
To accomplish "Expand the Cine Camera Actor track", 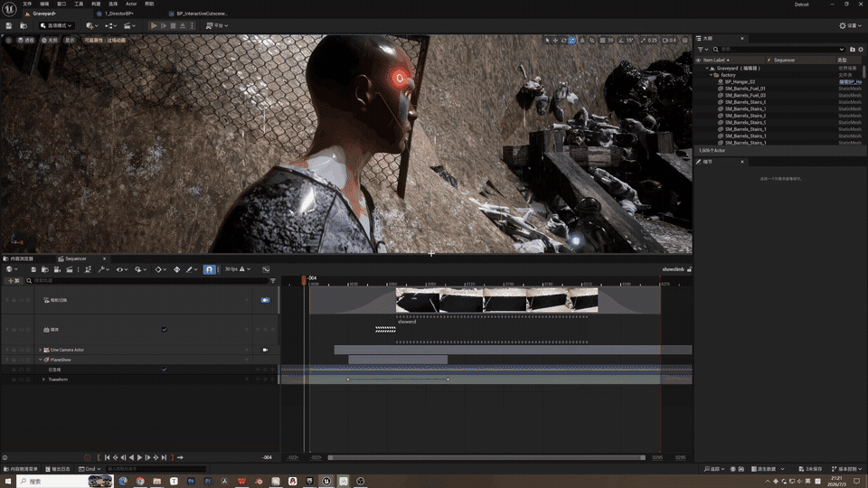I will point(41,350).
